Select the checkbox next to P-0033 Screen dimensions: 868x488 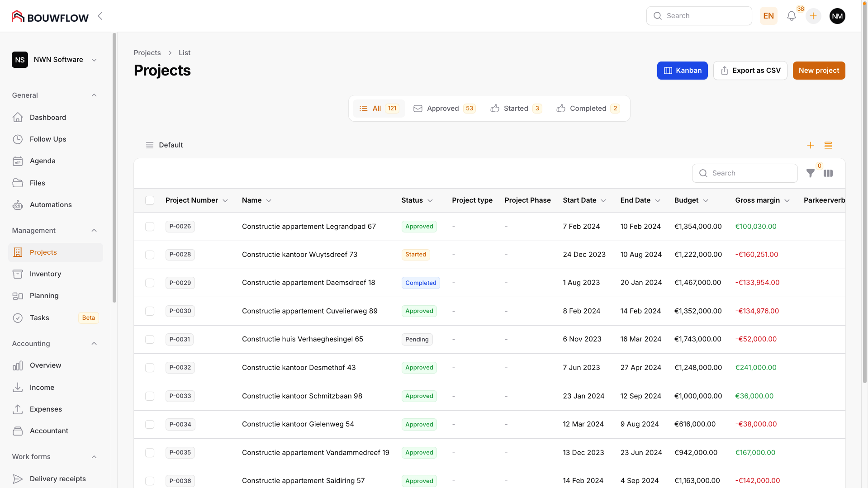150,396
